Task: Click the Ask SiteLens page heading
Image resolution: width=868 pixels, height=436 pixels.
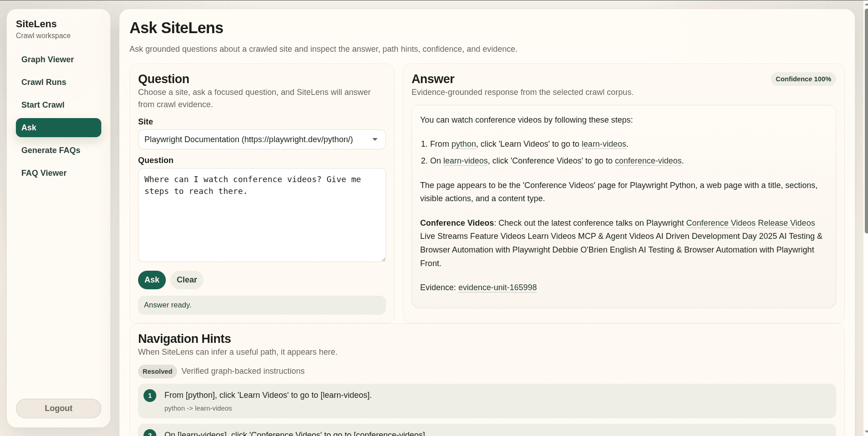Action: (x=176, y=28)
